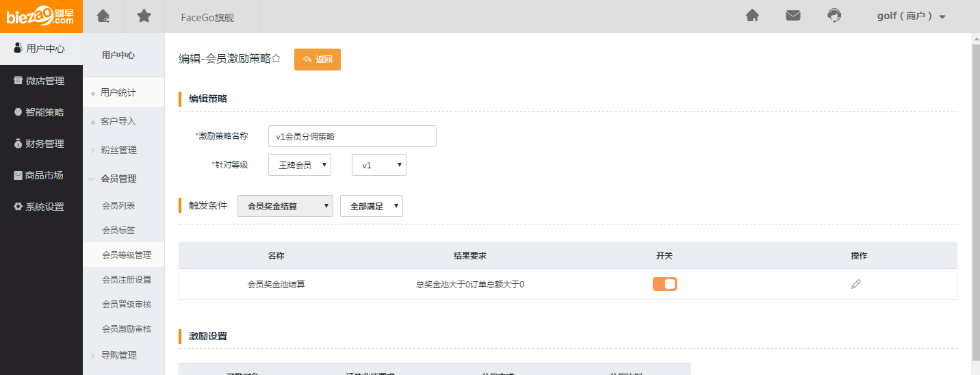This screenshot has height=375, width=980.
Task: Open 微店管理 in left sidebar
Action: (x=41, y=81)
